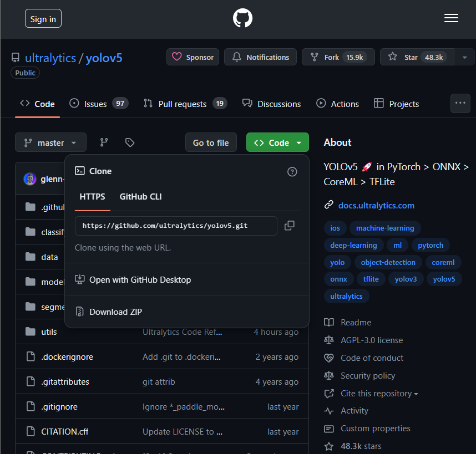Open the CITATION.cff file

click(x=65, y=431)
